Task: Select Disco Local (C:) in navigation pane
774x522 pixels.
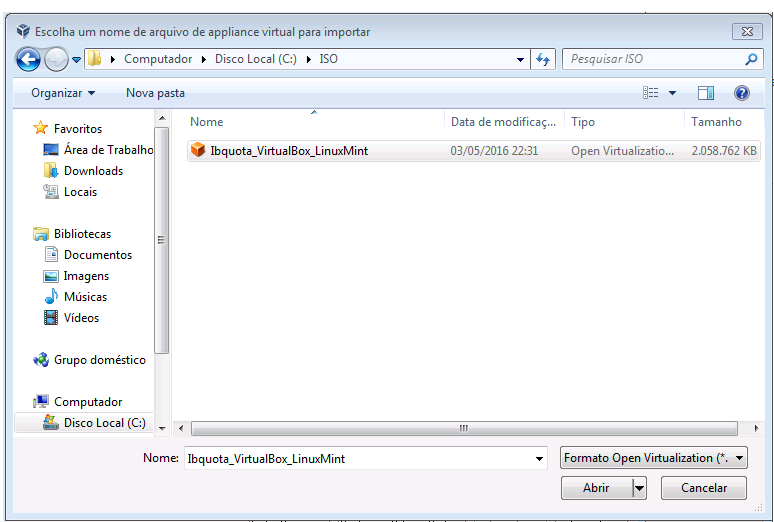Action: click(x=105, y=423)
